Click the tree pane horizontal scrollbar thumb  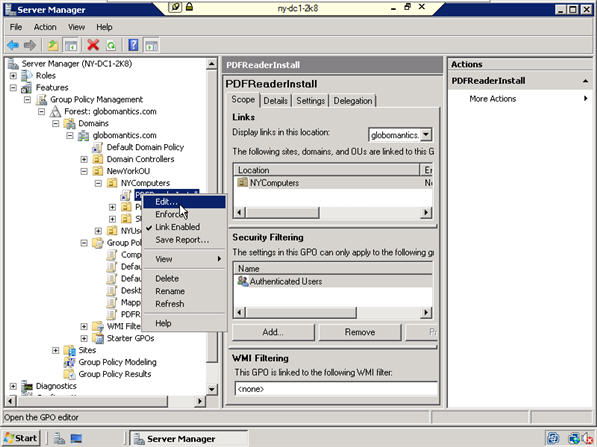point(93,401)
